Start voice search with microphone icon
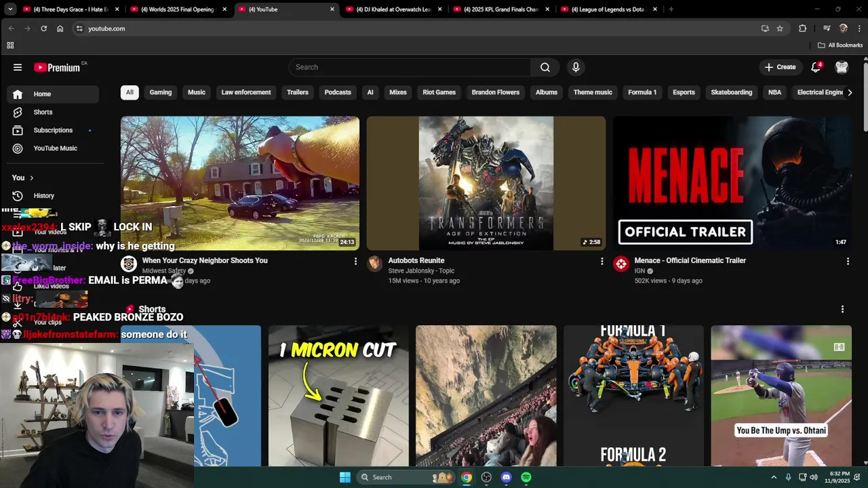 click(576, 67)
